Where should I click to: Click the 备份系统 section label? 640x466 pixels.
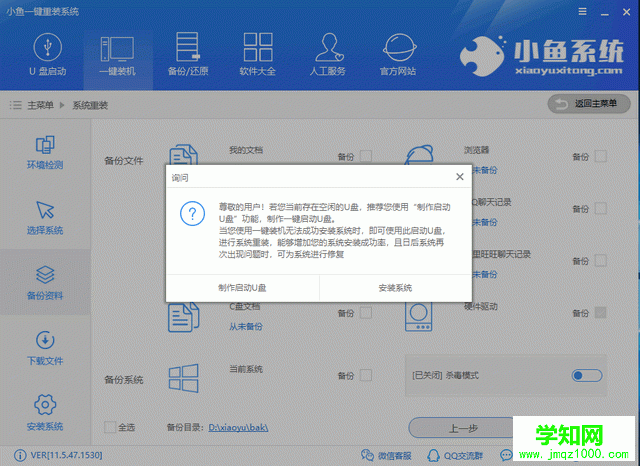(x=124, y=379)
